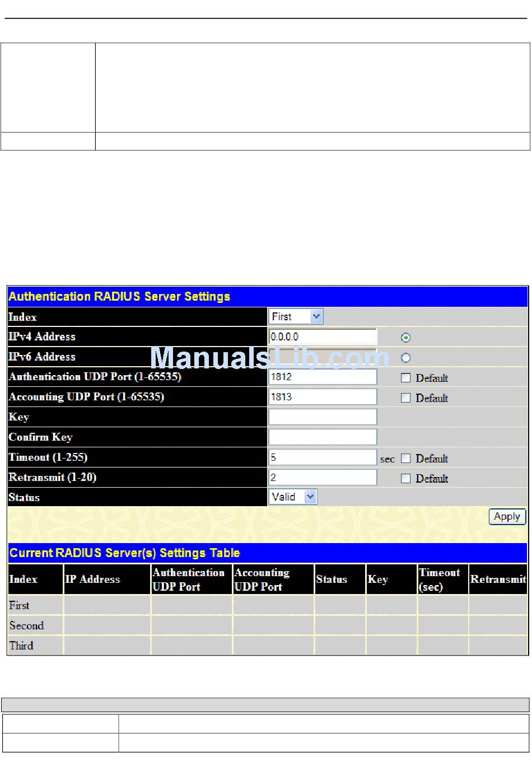532x776 pixels.
Task: Check Default for Retransmit
Action: (x=405, y=479)
